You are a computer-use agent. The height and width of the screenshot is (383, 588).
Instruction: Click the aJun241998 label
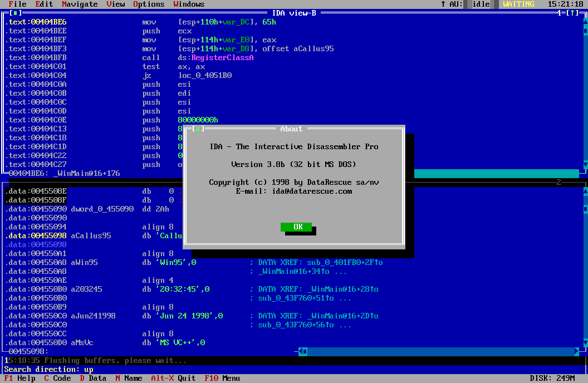click(93, 316)
